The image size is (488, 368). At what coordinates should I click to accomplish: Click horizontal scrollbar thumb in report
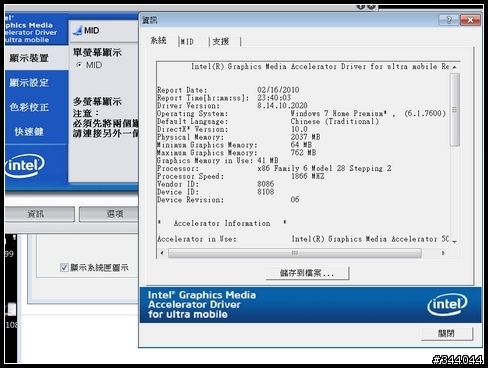[x=295, y=253]
